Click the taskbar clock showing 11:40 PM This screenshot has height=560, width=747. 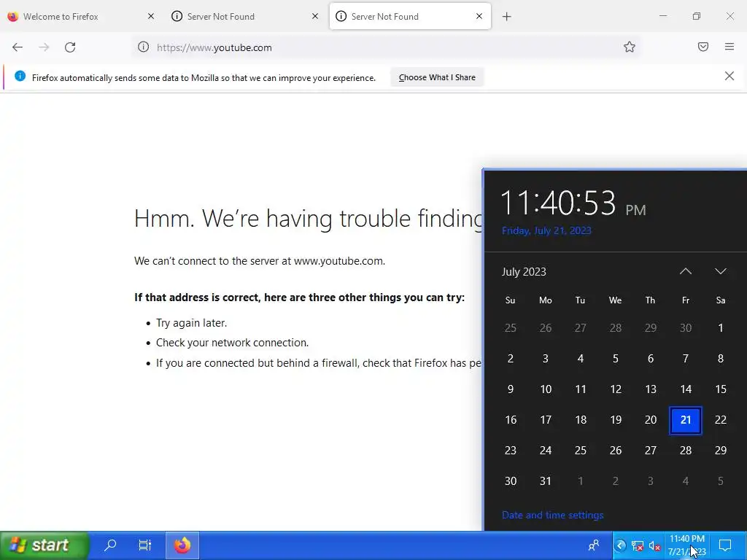pyautogui.click(x=686, y=545)
